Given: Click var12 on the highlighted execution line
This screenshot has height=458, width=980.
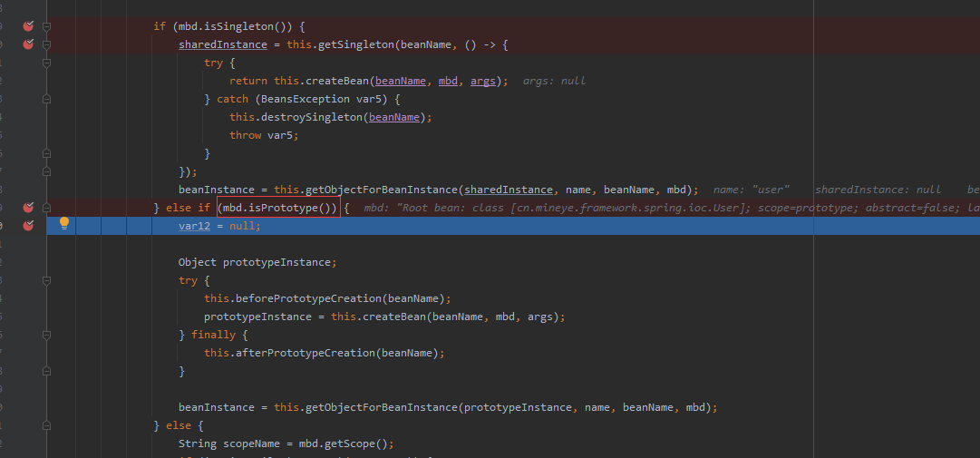Looking at the screenshot, I should [x=194, y=226].
